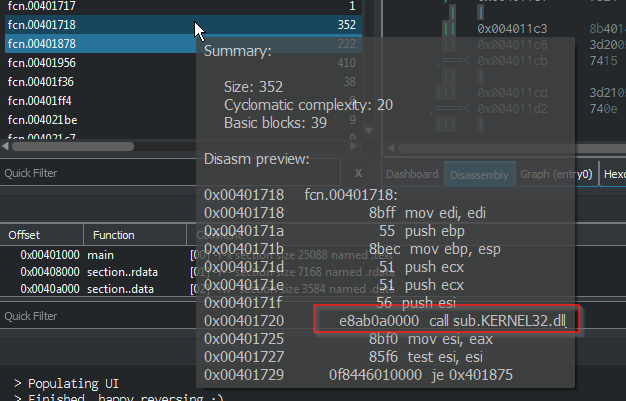Sort by the Offset column header

[x=42, y=235]
